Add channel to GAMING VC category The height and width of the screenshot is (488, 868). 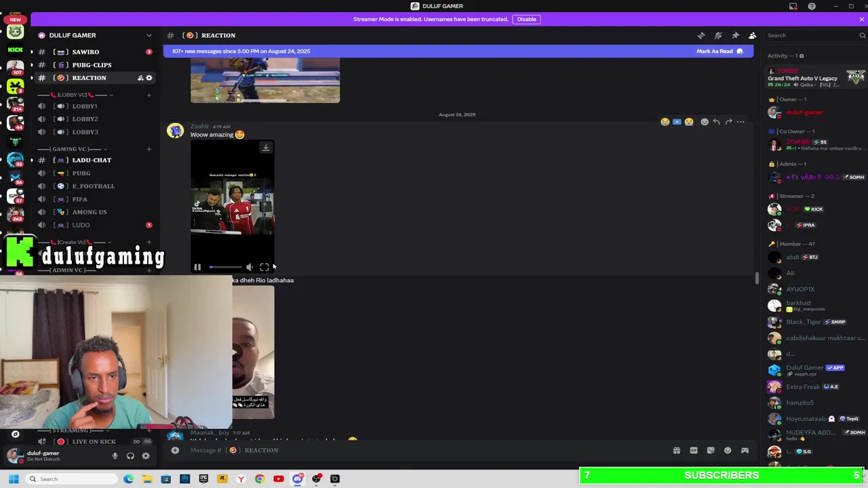149,149
